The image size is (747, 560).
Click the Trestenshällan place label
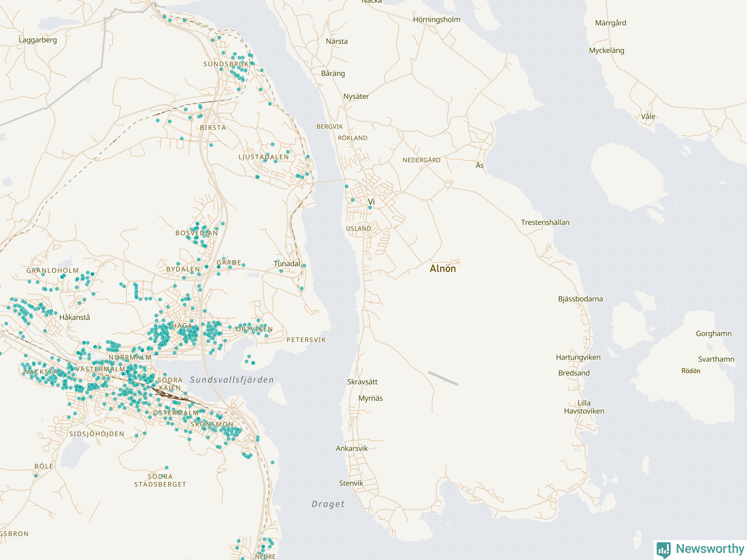(x=545, y=223)
